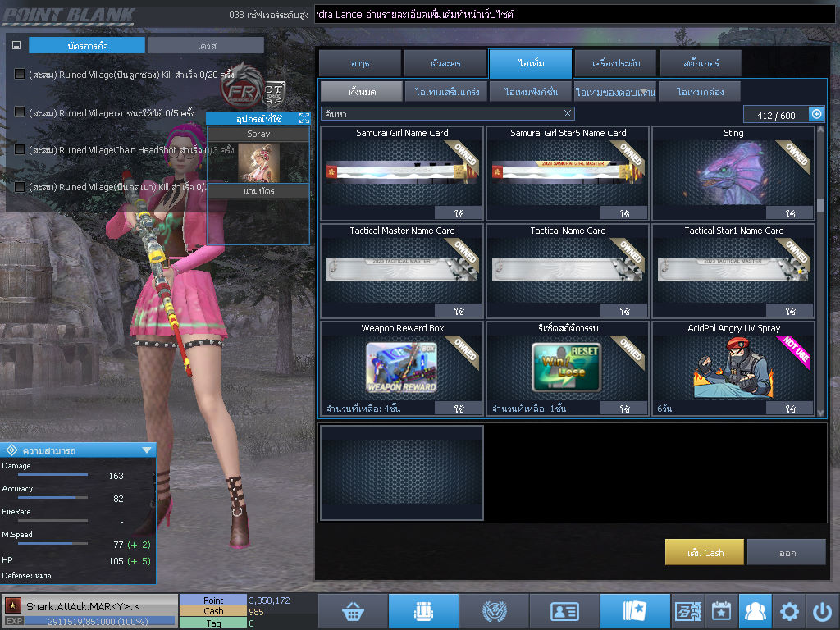840x630 pixels.
Task: Select the ทั้งหมด filter tab
Action: click(362, 92)
